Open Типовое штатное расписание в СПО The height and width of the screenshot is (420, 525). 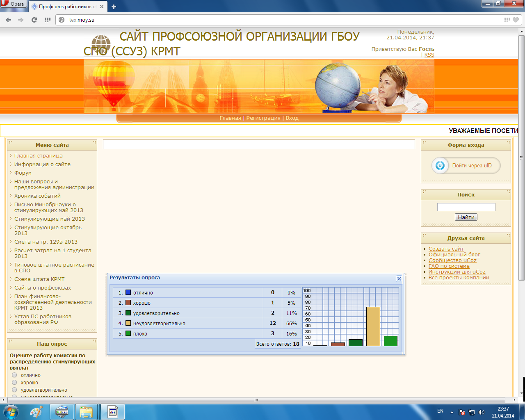(x=54, y=268)
